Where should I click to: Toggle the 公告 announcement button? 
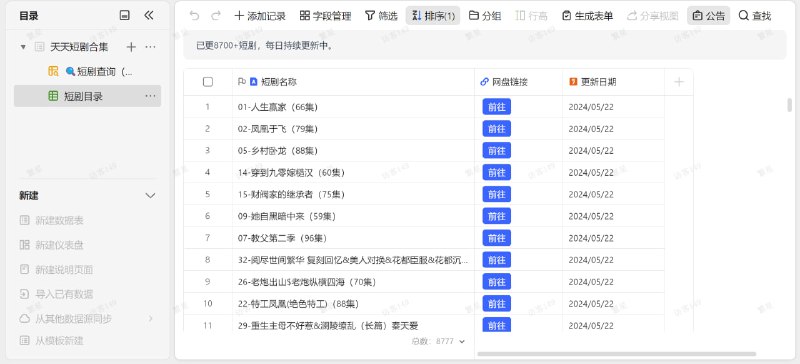[709, 16]
